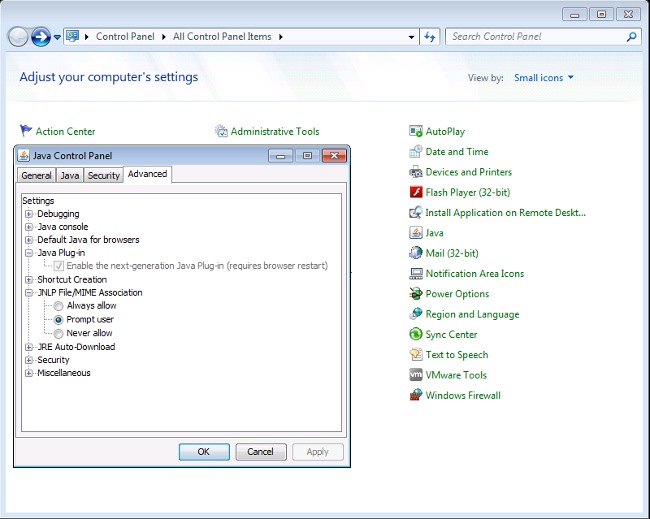Image resolution: width=650 pixels, height=519 pixels.
Task: Click the Power Options icon
Action: tap(416, 294)
